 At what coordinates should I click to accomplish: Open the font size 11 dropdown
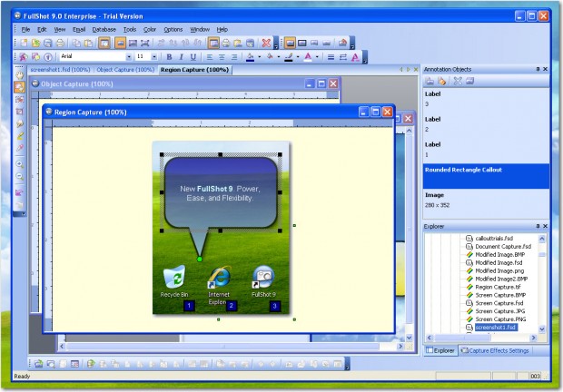point(154,56)
